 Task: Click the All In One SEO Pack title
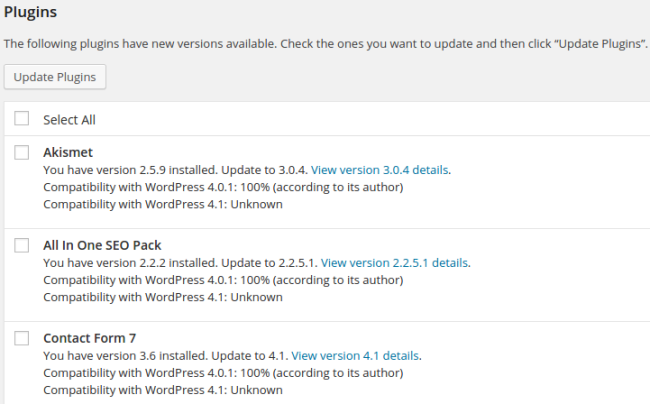(102, 245)
